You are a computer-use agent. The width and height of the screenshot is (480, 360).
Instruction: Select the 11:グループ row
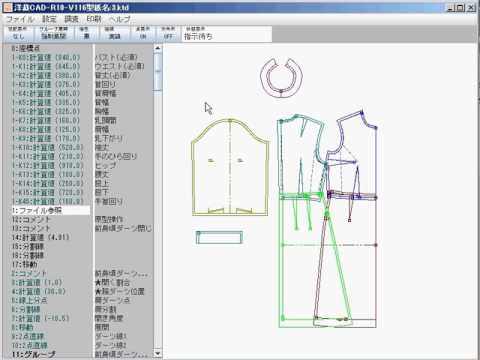(34, 355)
